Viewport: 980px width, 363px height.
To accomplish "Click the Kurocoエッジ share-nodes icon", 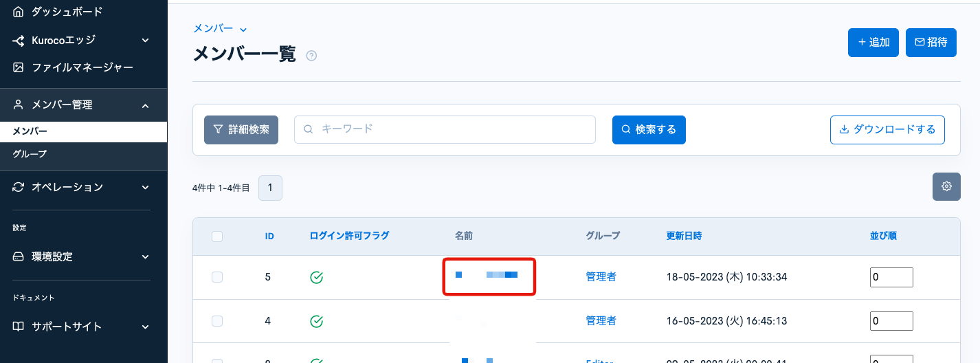I will (x=19, y=41).
